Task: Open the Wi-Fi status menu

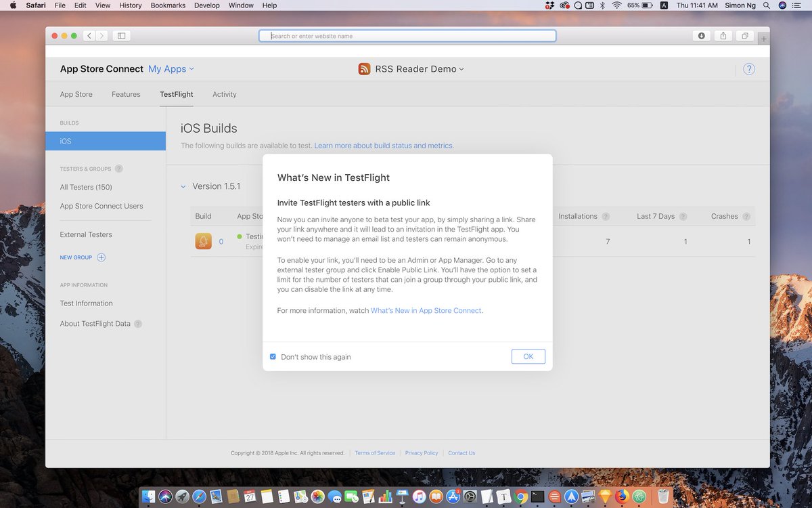Action: click(x=616, y=5)
